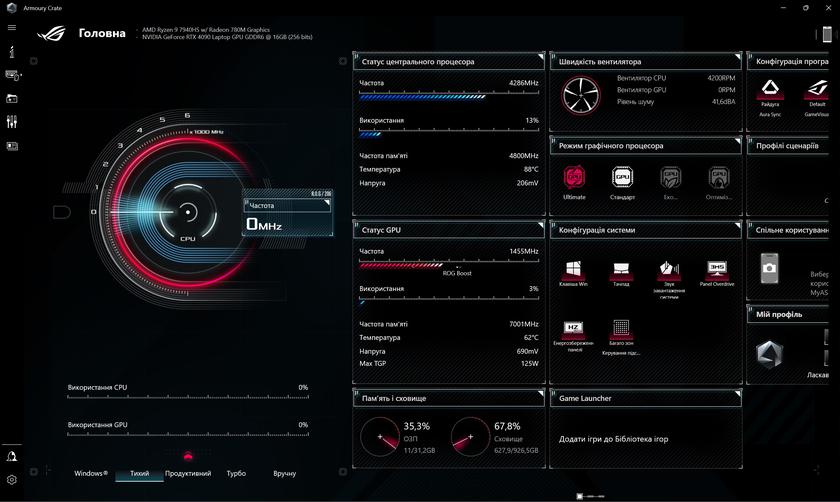Expand the Частота dropdown on CPU gauge
The width and height of the screenshot is (840, 502).
[288, 205]
